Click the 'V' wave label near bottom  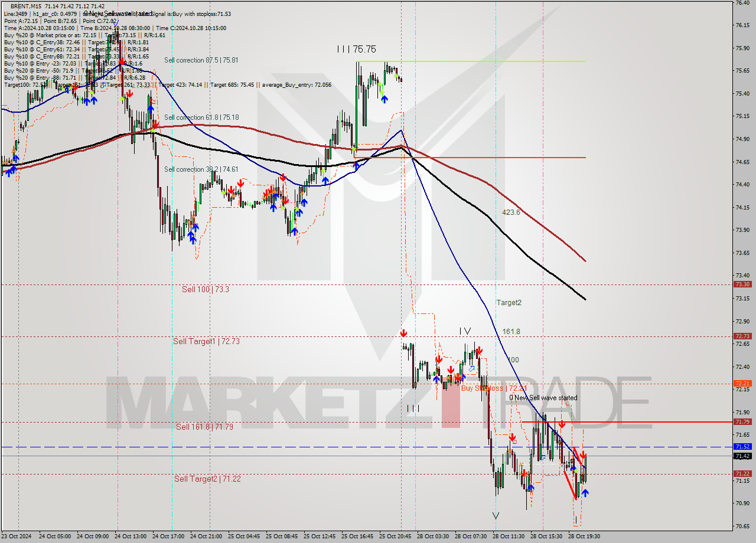coord(496,515)
